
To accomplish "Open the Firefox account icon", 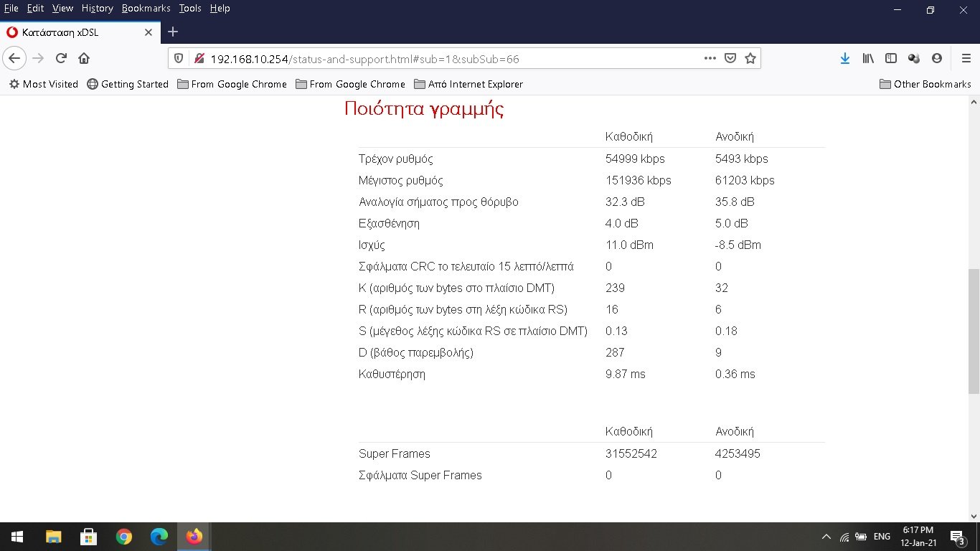I will click(937, 58).
